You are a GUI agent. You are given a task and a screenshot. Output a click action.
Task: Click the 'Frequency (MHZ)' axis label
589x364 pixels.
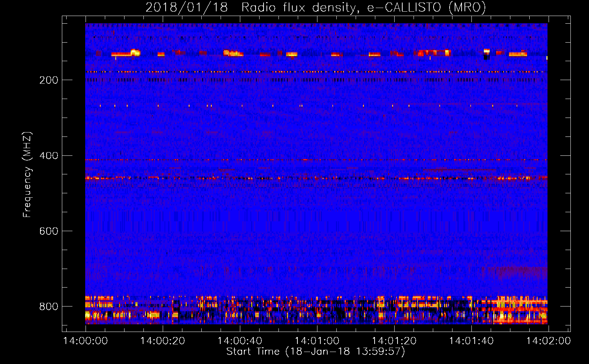pyautogui.click(x=27, y=175)
